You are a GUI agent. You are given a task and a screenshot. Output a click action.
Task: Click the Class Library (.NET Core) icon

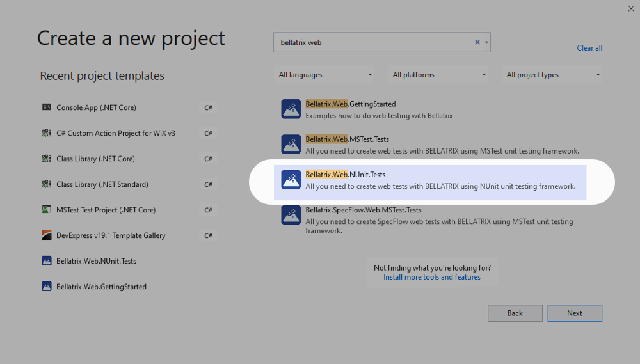(x=47, y=159)
